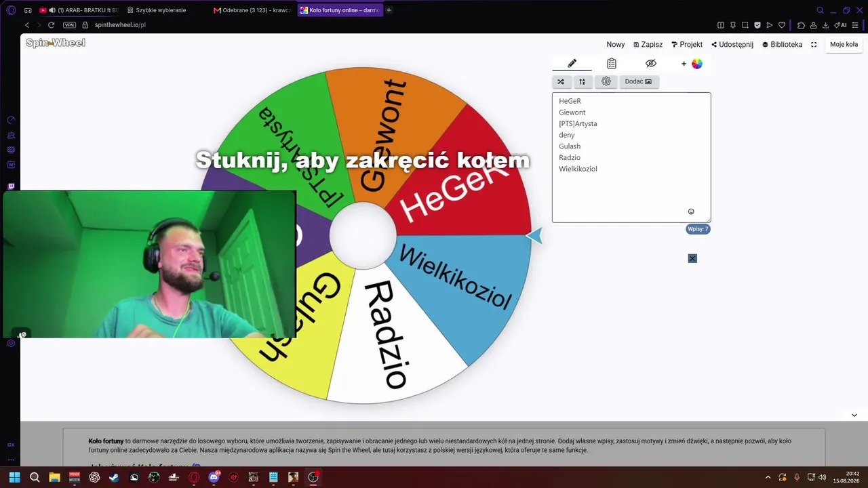Sort the wheel entries
This screenshot has width=868, height=488.
coord(582,81)
